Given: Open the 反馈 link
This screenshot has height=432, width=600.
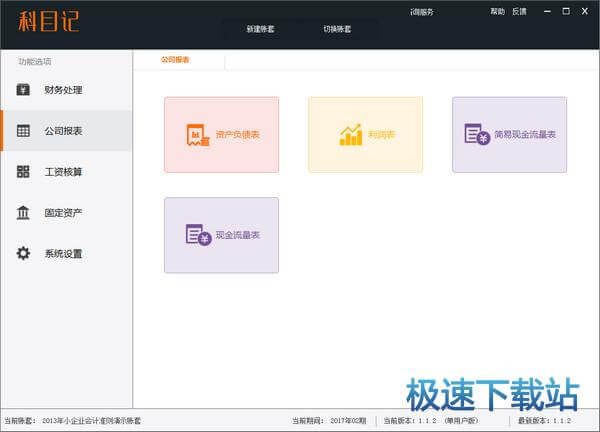Looking at the screenshot, I should click(519, 11).
